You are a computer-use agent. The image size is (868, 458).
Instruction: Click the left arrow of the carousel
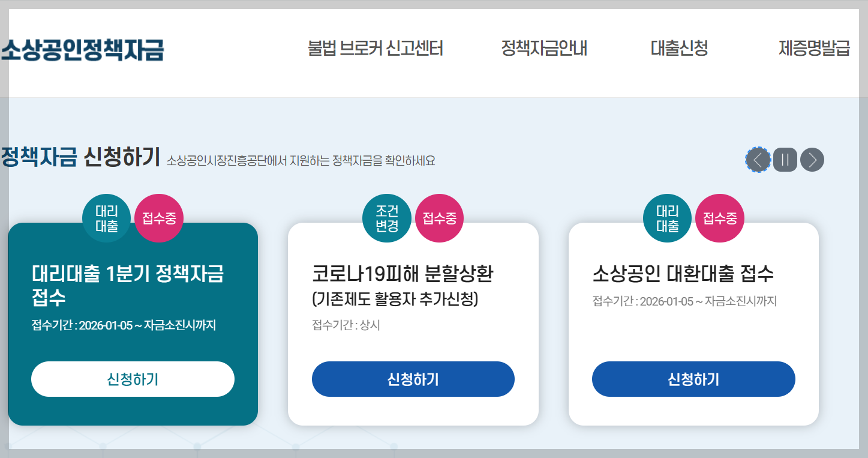coord(758,160)
